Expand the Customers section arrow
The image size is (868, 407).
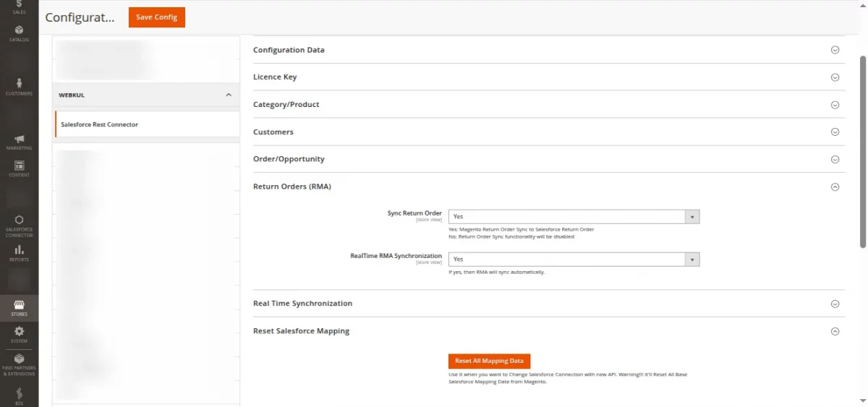point(835,132)
